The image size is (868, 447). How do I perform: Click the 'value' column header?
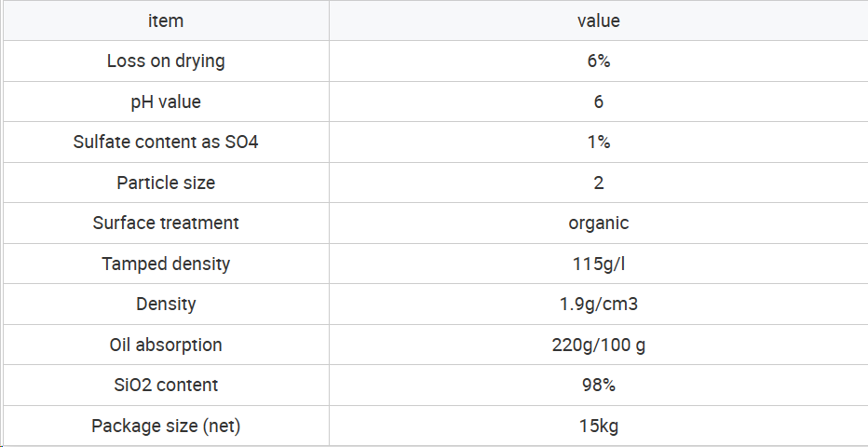tap(599, 20)
